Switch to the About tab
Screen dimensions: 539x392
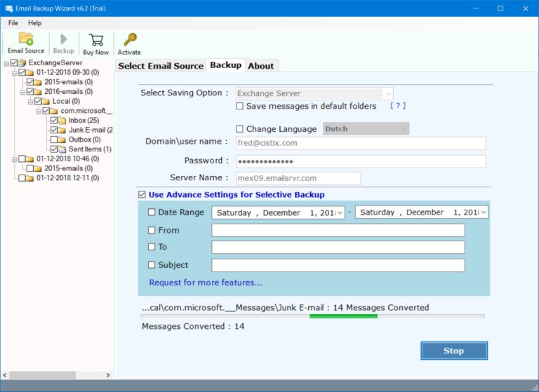[x=261, y=66]
